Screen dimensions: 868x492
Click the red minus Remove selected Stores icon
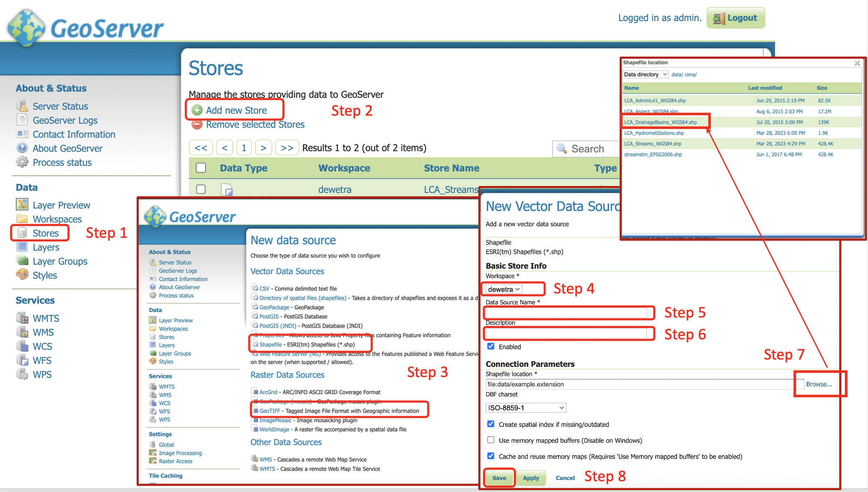pos(197,124)
